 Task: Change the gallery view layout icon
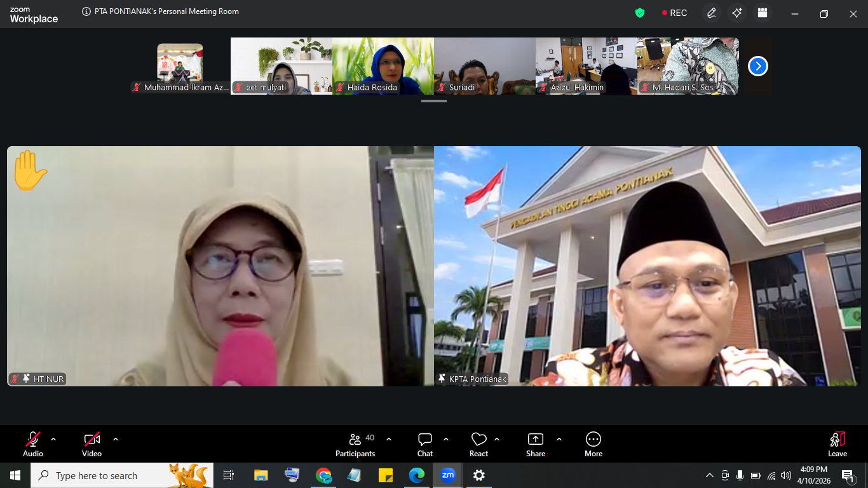(x=763, y=13)
